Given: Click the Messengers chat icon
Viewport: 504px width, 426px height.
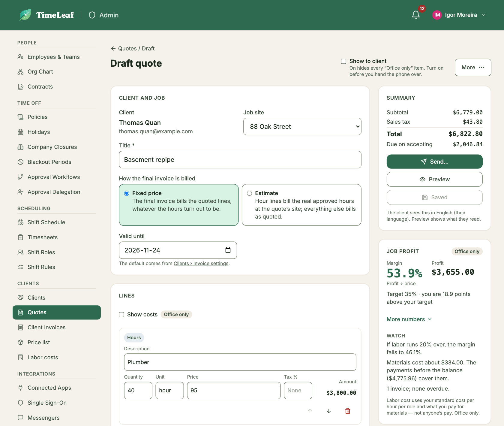Looking at the screenshot, I should (20, 418).
